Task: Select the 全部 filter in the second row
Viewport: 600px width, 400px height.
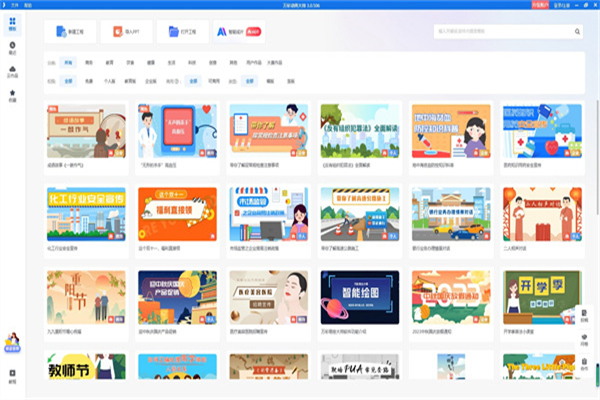Action: click(68, 79)
